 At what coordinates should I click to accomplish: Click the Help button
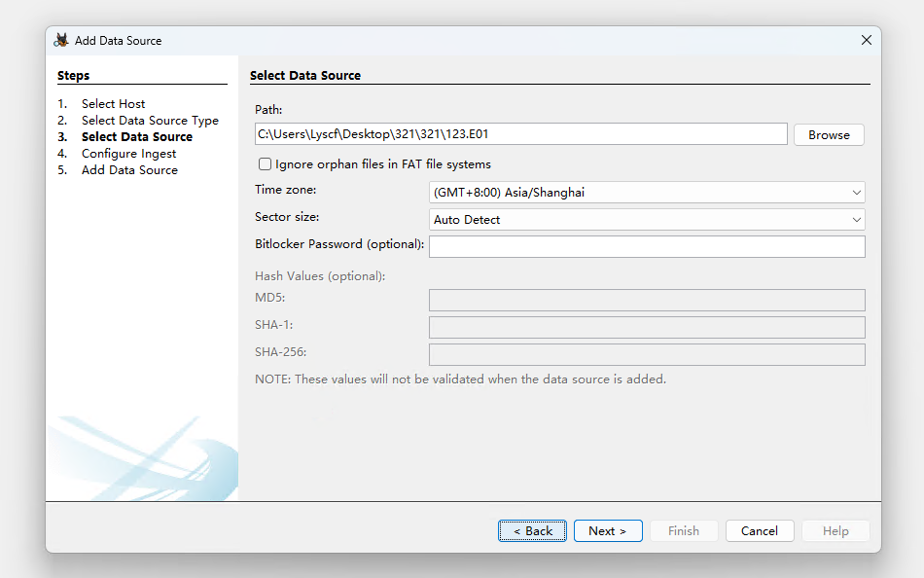(835, 531)
